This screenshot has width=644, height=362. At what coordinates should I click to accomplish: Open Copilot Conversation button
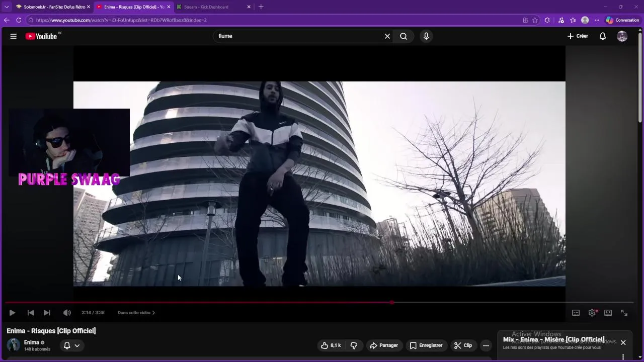622,20
